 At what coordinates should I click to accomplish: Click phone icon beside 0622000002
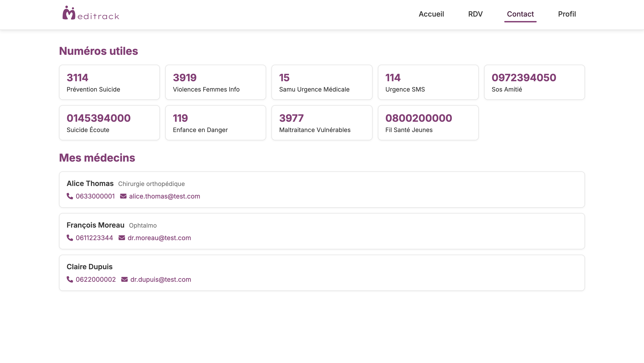[70, 279]
